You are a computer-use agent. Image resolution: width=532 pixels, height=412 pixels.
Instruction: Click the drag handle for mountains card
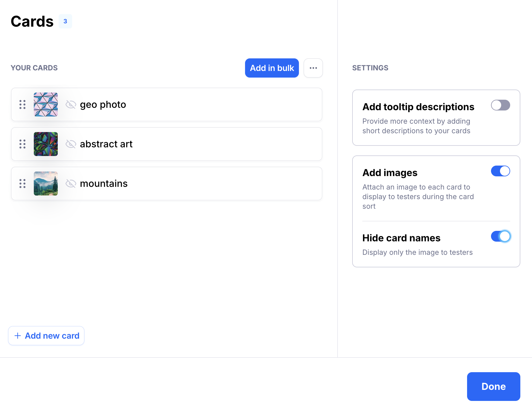22,184
